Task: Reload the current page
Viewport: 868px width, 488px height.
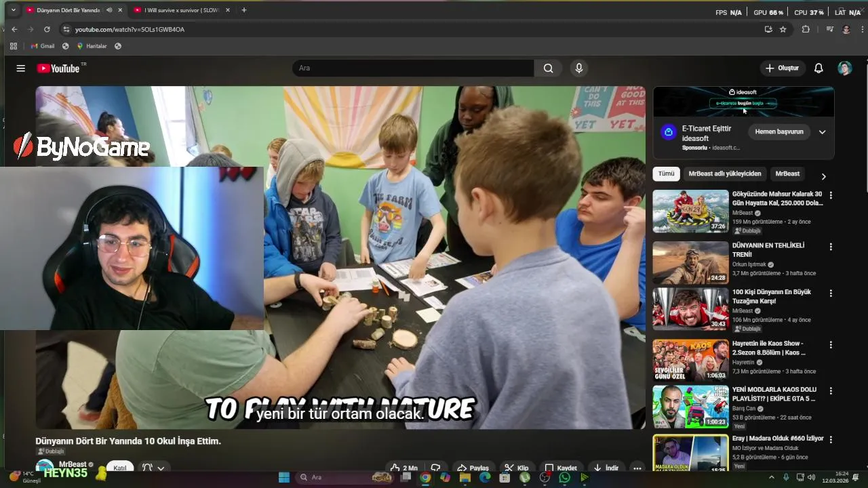Action: coord(47,29)
